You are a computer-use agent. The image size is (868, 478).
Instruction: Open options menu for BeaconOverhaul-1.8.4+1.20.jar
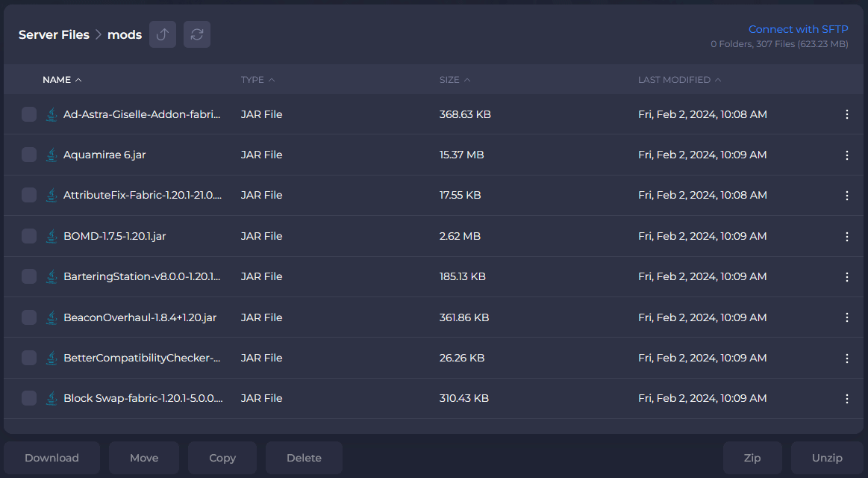click(x=846, y=317)
